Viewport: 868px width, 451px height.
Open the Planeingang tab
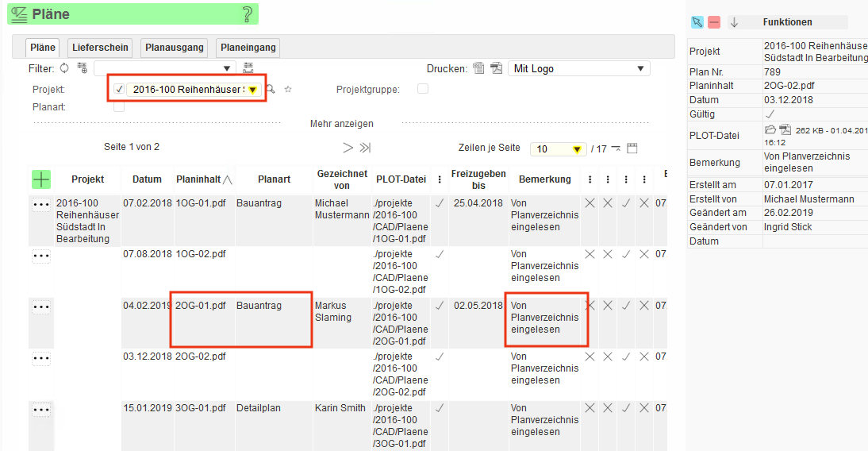point(248,48)
